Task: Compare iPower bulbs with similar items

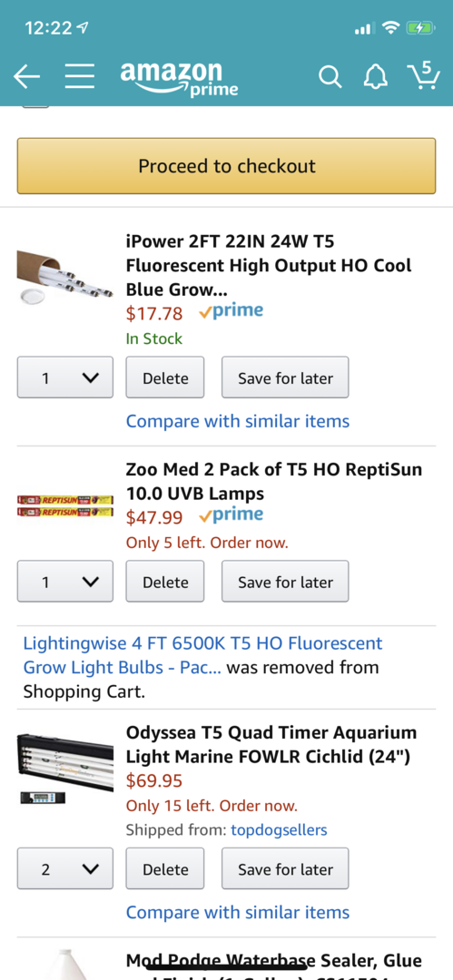Action: (x=238, y=421)
